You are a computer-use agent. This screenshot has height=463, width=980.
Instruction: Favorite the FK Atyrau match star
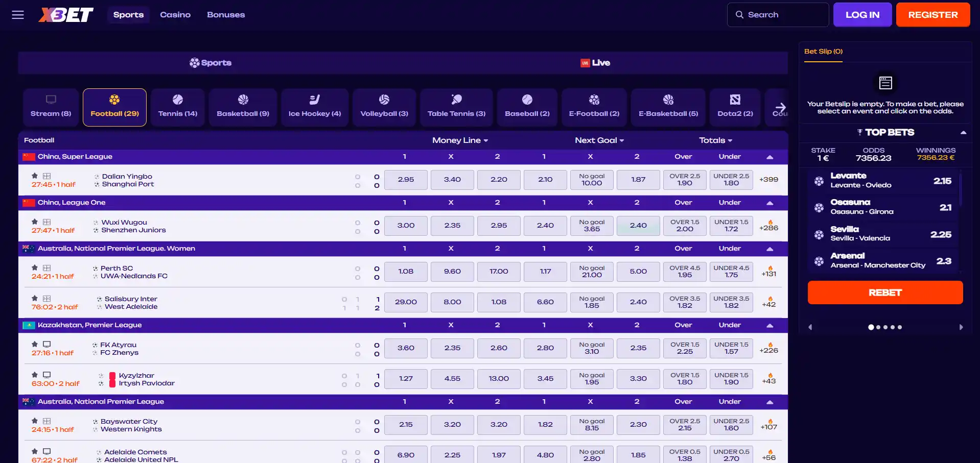click(35, 345)
